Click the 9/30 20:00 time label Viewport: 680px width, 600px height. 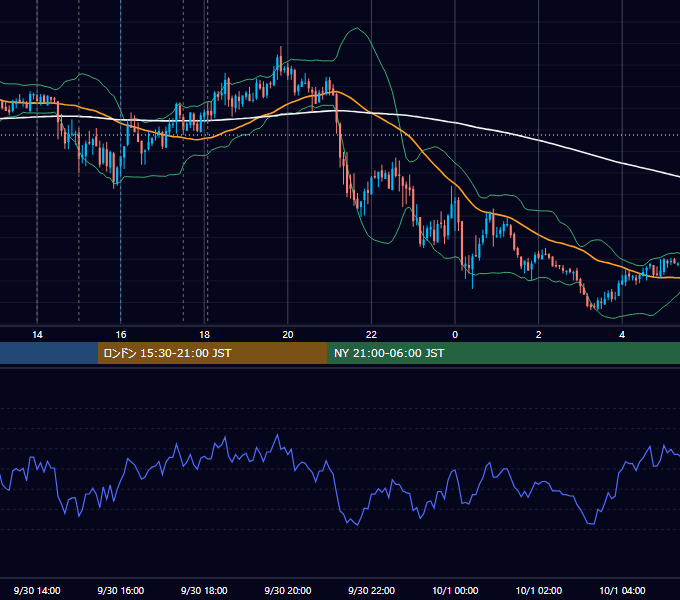click(288, 590)
